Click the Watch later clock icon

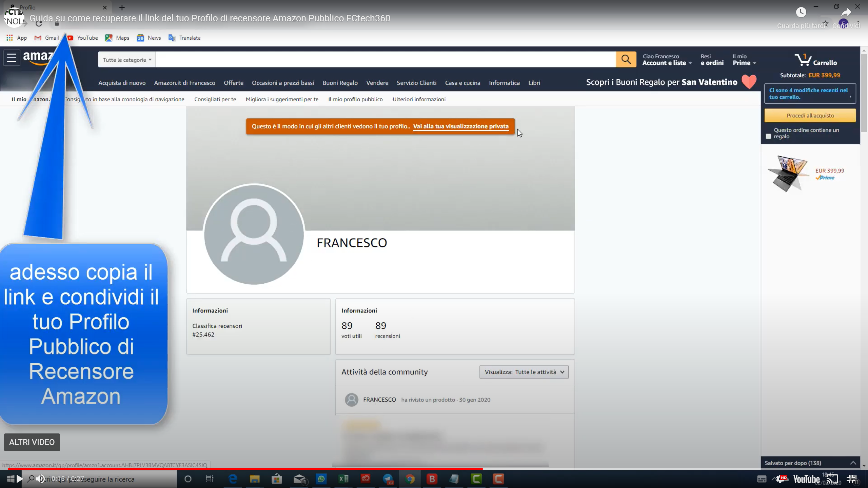click(801, 13)
